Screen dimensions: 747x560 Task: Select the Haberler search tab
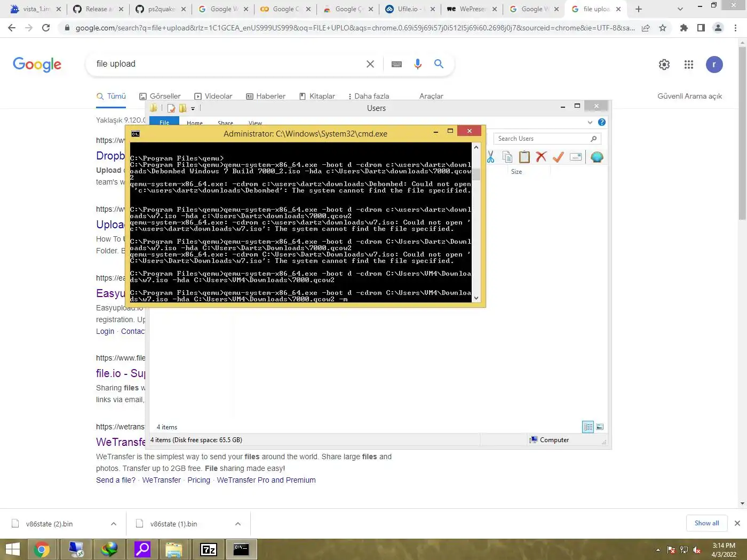pyautogui.click(x=266, y=96)
